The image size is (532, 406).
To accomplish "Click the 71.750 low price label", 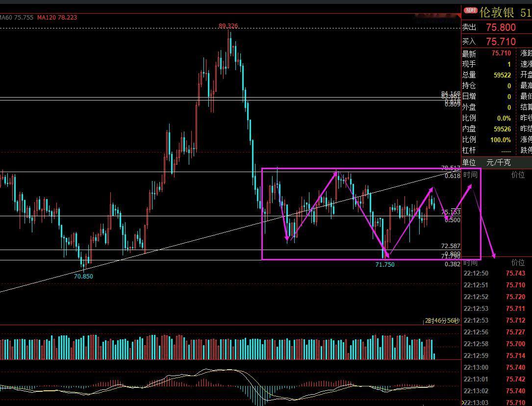I will [x=385, y=265].
